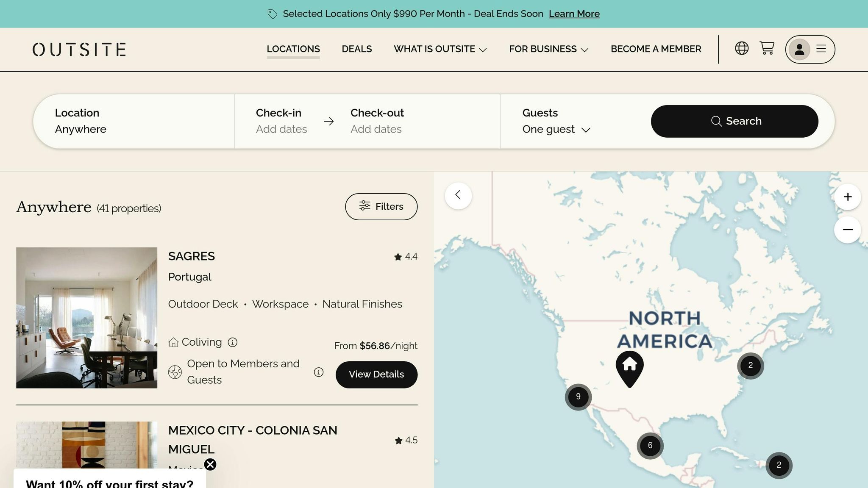Screen dimensions: 868x488
Task: Open the Locations nav item
Action: [x=293, y=49]
